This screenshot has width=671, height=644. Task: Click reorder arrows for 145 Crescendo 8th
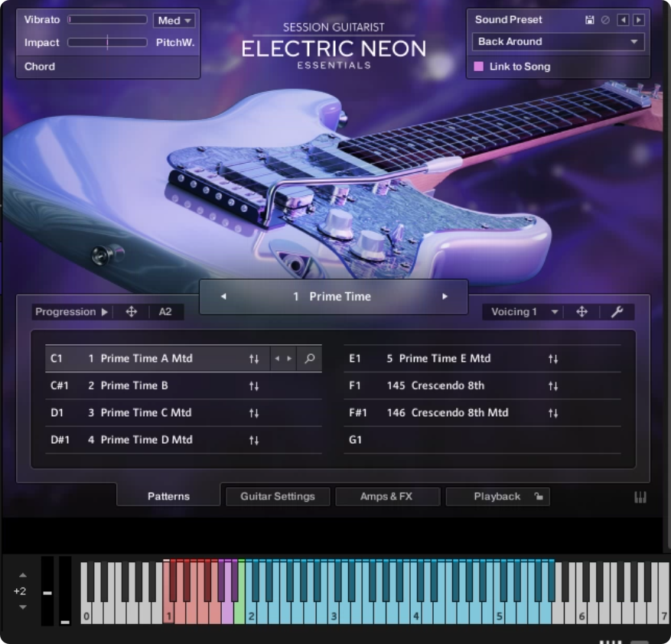click(x=553, y=386)
